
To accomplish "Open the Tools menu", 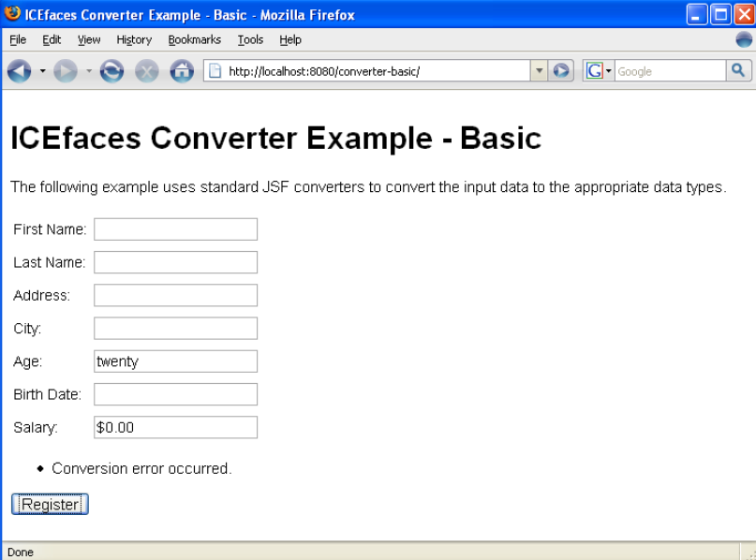I will 250,39.
